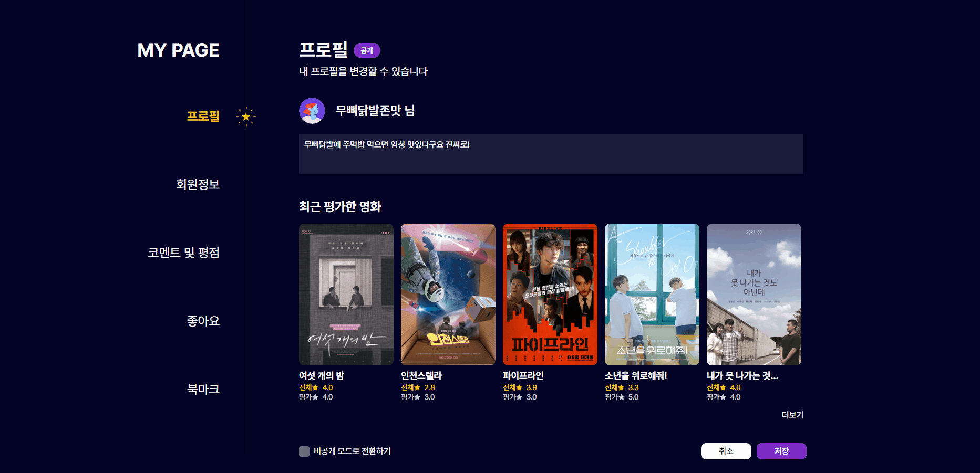Click the star marker beside 프로필
980x473 pixels.
click(x=246, y=117)
